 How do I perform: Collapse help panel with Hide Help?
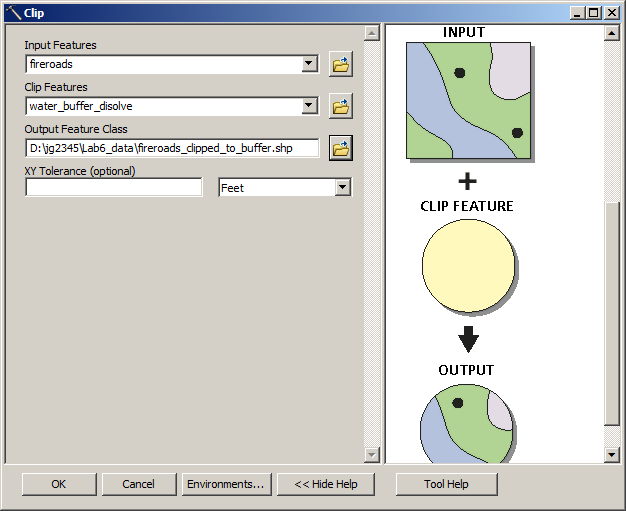pos(325,484)
